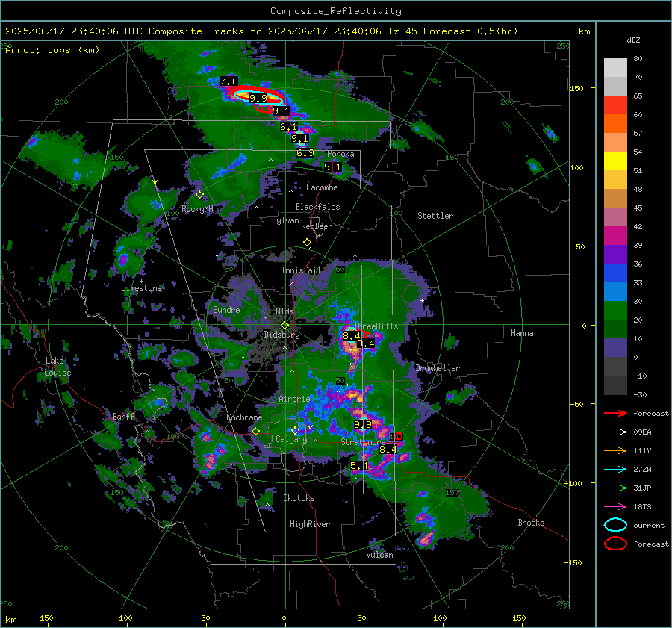Click the Sundre town label
This screenshot has height=628, width=672.
click(x=226, y=309)
